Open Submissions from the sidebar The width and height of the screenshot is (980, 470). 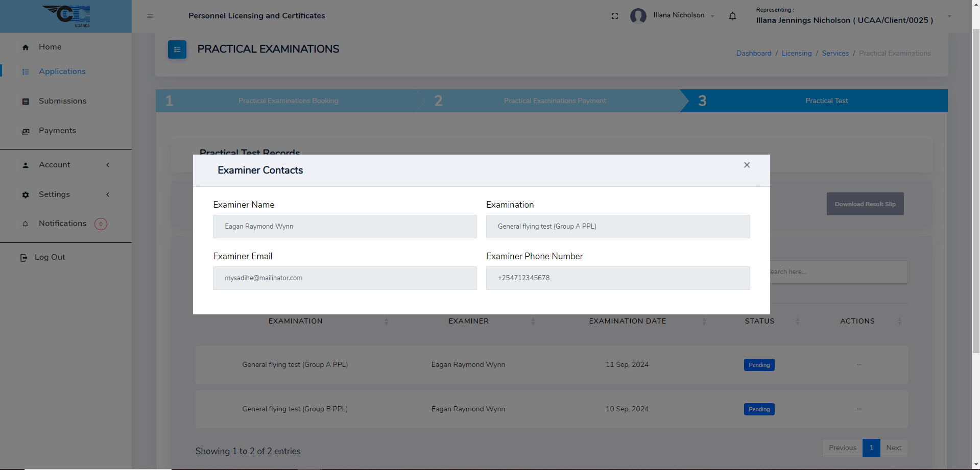(x=62, y=101)
